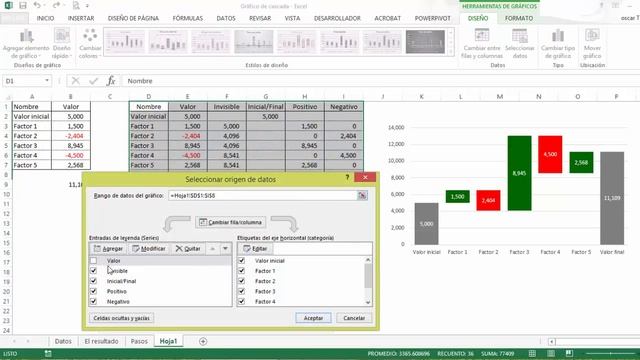640x360 pixels.
Task: Click the Cancelar button
Action: 354,318
